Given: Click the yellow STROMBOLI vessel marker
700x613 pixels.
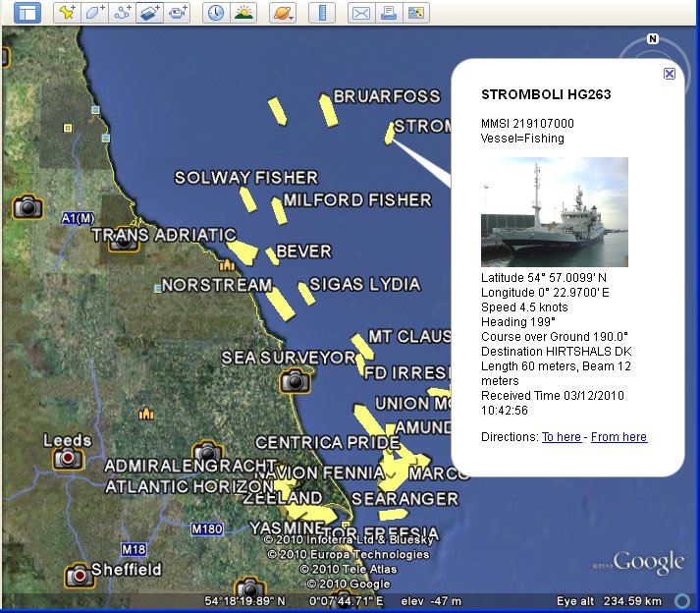Looking at the screenshot, I should pos(390,134).
